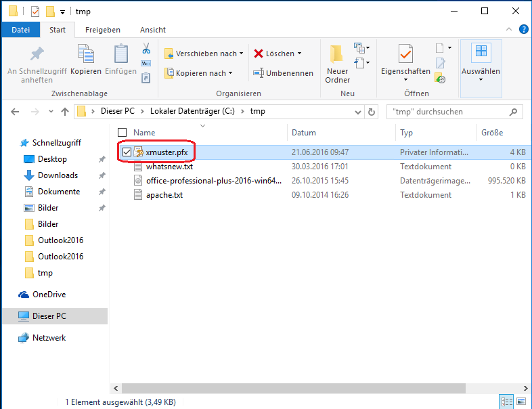
Task: Switch to the Start ribbon tab
Action: tap(58, 30)
